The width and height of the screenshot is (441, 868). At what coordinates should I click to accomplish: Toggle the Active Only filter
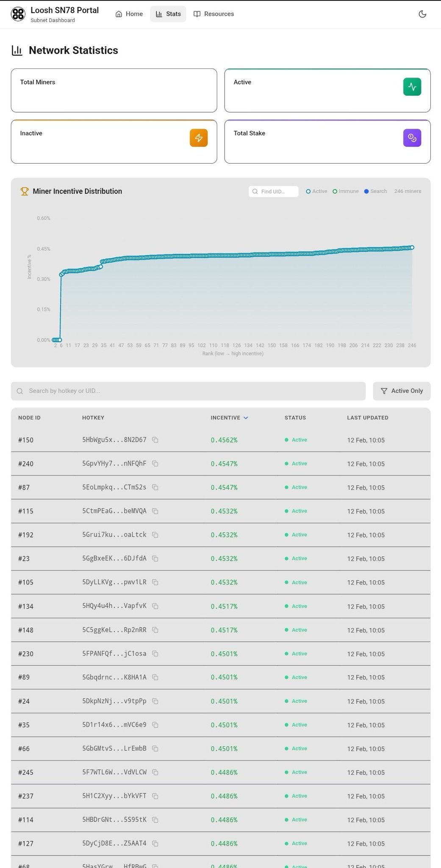click(402, 391)
